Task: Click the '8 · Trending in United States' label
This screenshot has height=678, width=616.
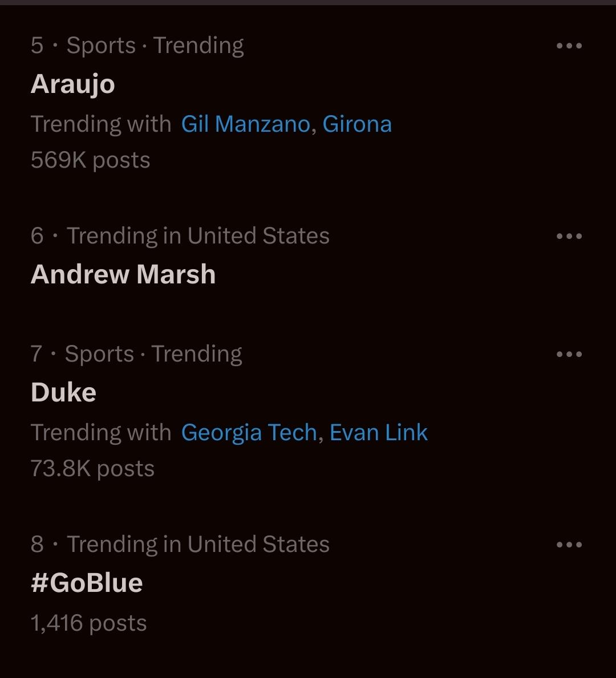Action: [180, 545]
